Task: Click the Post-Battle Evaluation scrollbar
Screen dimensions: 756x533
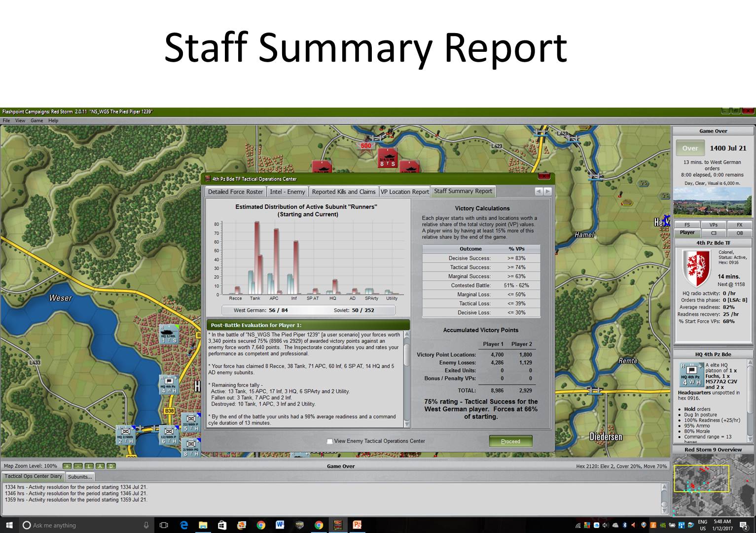Action: [407, 379]
